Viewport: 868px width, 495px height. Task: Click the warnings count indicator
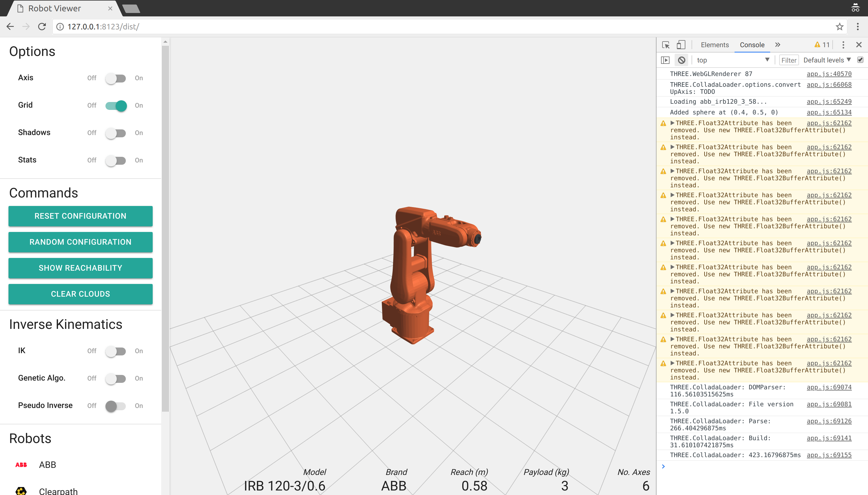[x=822, y=45]
